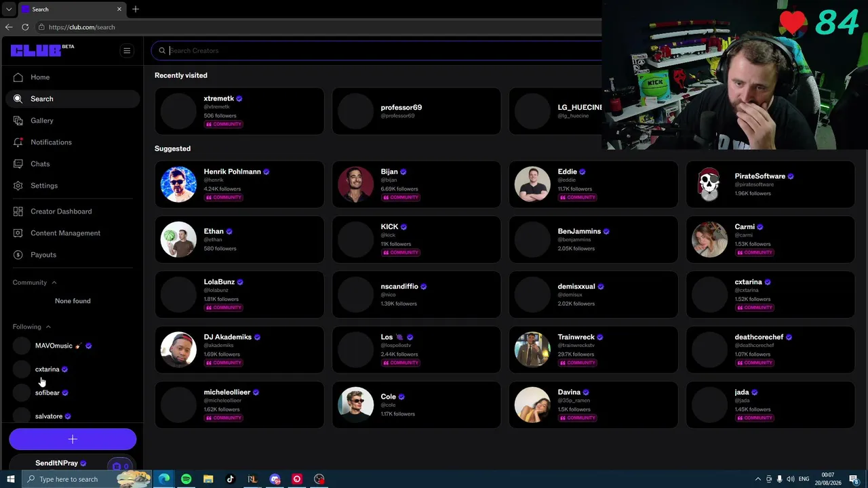Click Henrik Pohlmann's Community badge
This screenshot has width=868, height=488.
coord(224,197)
